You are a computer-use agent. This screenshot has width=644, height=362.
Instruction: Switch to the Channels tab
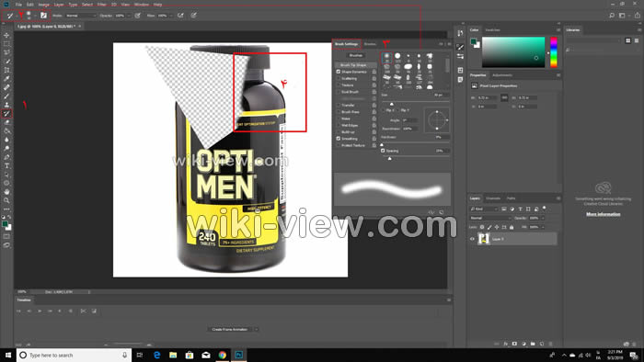pyautogui.click(x=493, y=198)
